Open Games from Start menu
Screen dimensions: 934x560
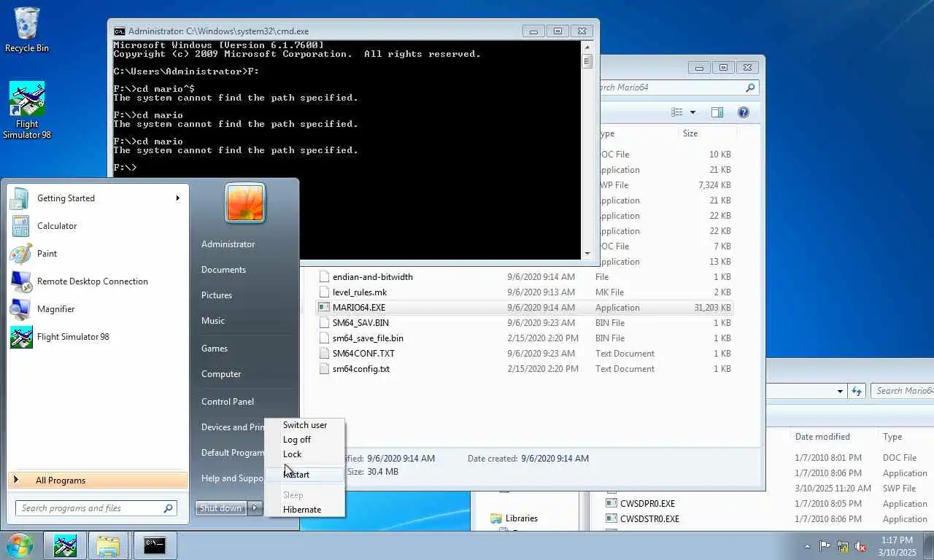click(x=215, y=349)
